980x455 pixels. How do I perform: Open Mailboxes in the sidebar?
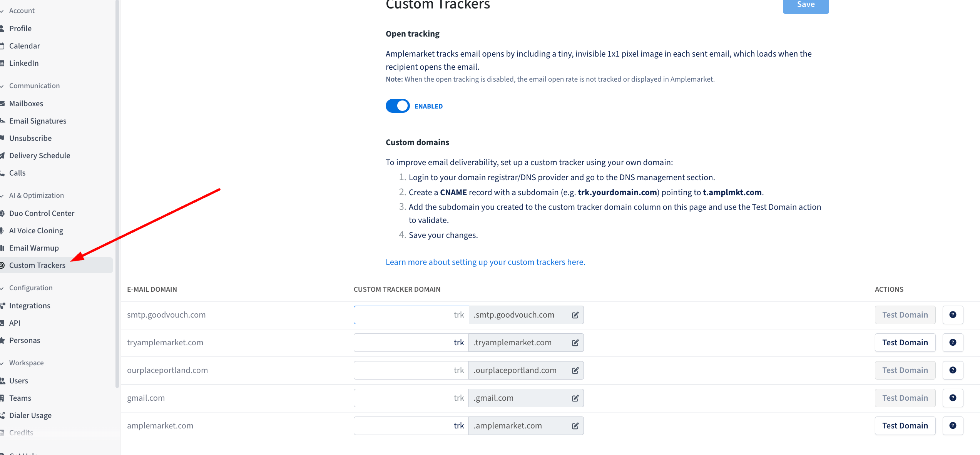pos(26,104)
